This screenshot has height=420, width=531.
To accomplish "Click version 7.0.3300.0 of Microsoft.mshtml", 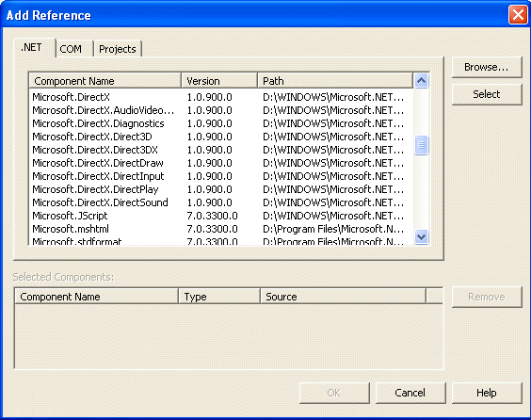I will [213, 230].
